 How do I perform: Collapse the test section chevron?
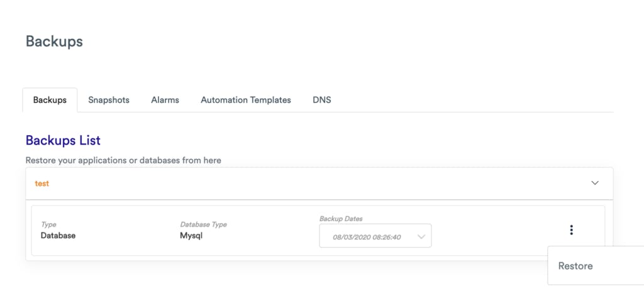[x=595, y=183]
